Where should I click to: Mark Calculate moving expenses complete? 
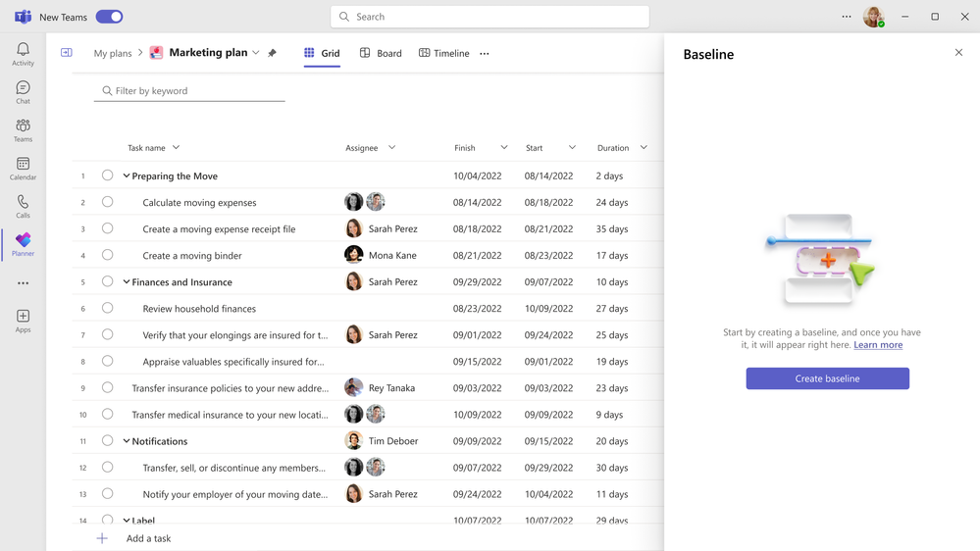(108, 202)
